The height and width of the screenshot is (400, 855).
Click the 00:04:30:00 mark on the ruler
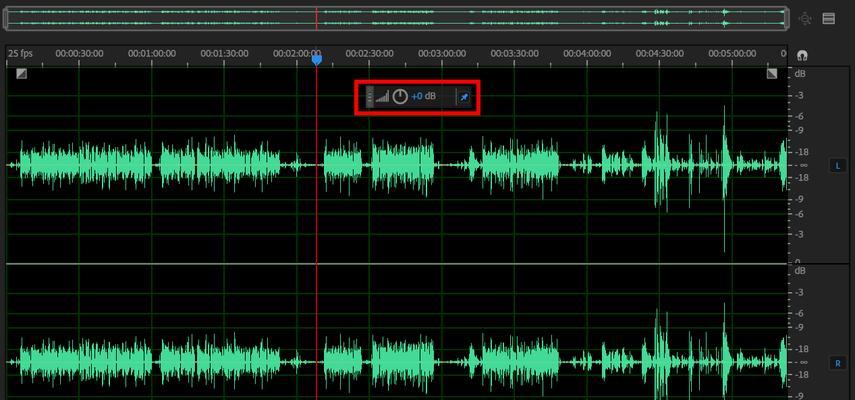659,53
